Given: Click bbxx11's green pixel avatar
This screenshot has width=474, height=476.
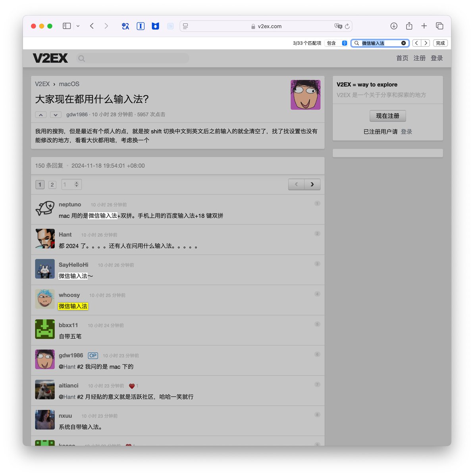Looking at the screenshot, I should pyautogui.click(x=45, y=329).
